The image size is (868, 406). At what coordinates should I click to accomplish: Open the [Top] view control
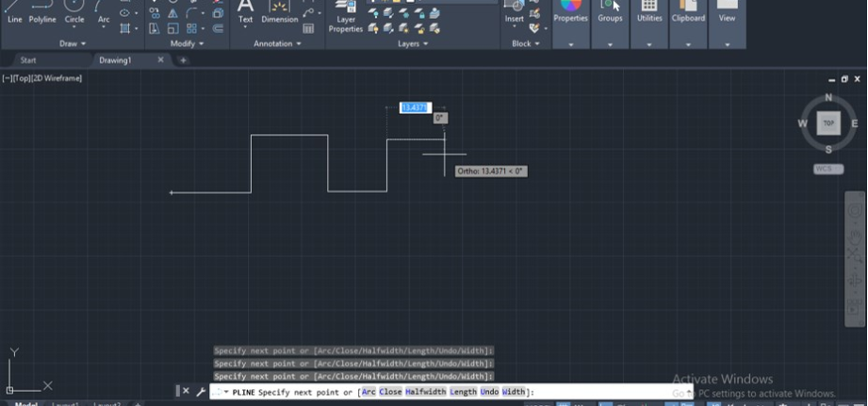point(22,78)
